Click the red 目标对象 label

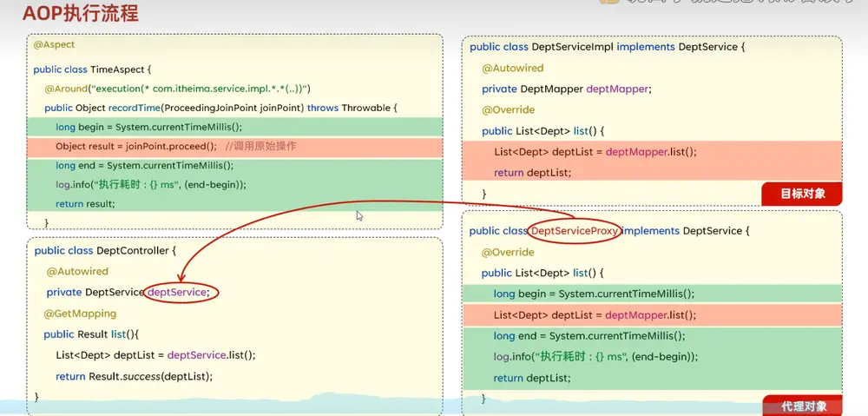point(803,194)
